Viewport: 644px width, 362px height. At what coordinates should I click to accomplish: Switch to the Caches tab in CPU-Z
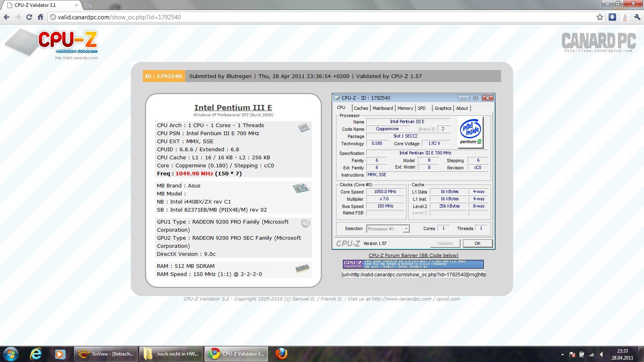click(x=361, y=108)
